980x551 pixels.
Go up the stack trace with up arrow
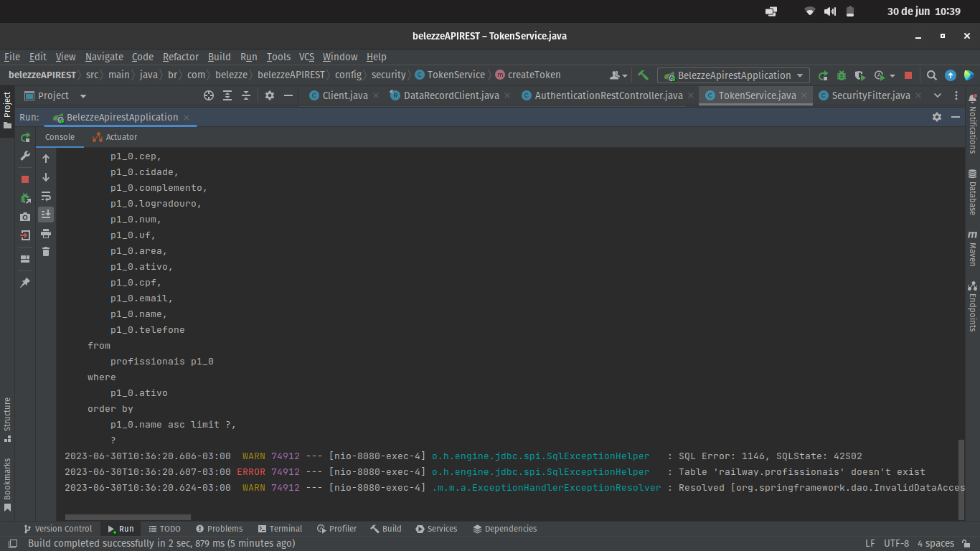(46, 159)
